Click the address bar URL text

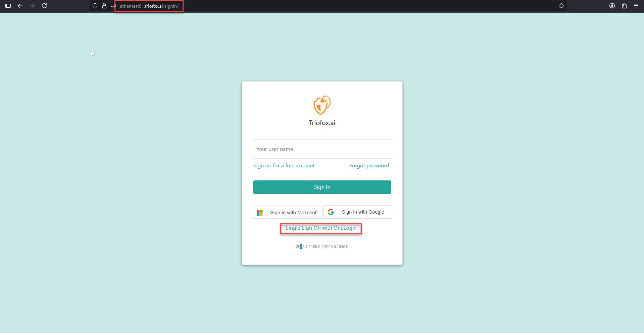[149, 6]
